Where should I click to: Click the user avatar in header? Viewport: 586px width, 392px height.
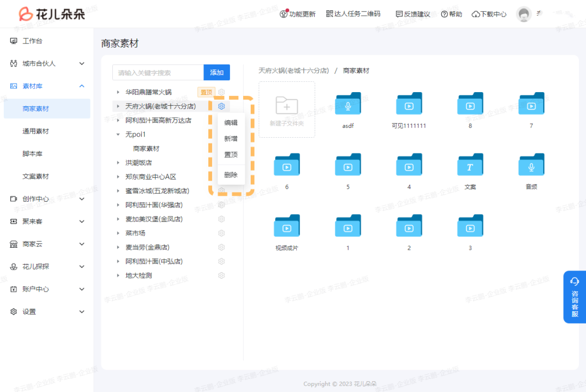(x=524, y=14)
